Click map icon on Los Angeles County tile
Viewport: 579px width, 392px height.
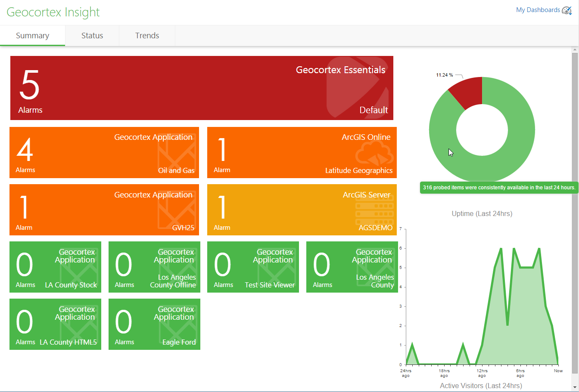[x=376, y=267]
